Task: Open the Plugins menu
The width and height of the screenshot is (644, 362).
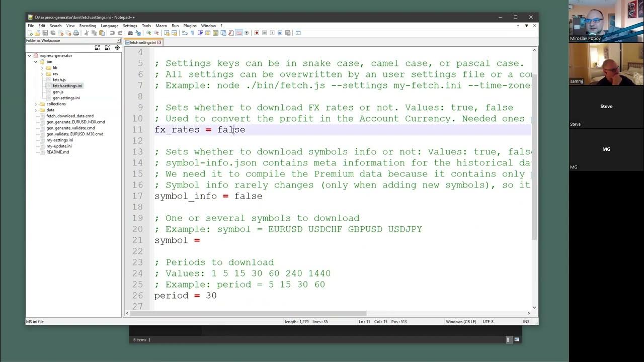Action: point(190,26)
